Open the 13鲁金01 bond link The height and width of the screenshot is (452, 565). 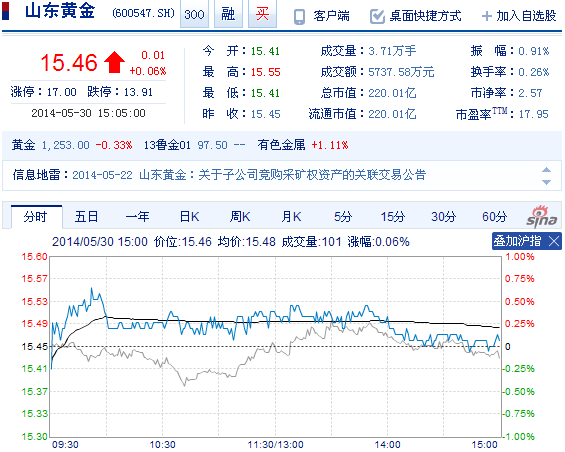pyautogui.click(x=167, y=145)
